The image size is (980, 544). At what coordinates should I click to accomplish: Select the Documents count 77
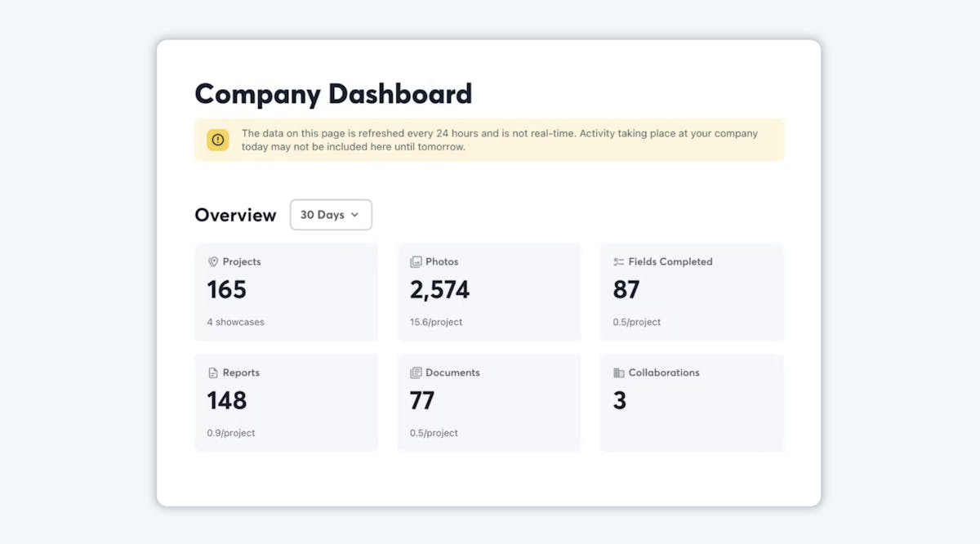click(x=422, y=400)
